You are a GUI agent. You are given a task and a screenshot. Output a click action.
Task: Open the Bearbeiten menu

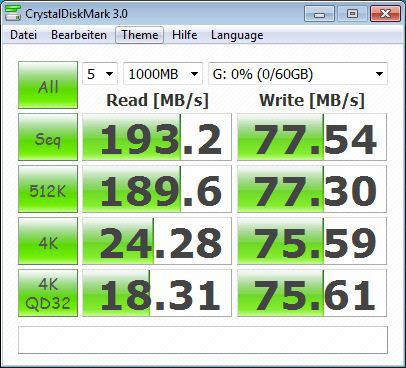coord(79,35)
